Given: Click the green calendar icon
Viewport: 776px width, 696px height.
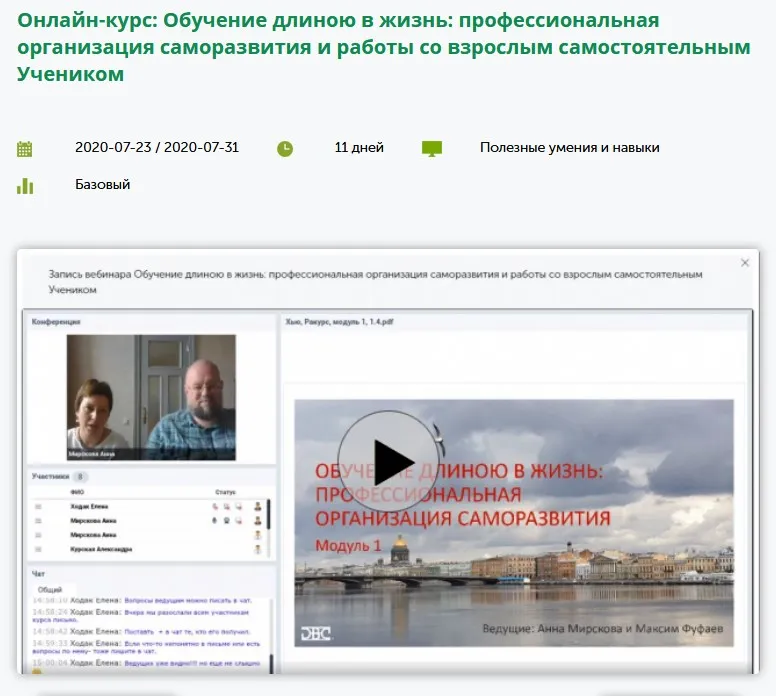Looking at the screenshot, I should [x=25, y=149].
